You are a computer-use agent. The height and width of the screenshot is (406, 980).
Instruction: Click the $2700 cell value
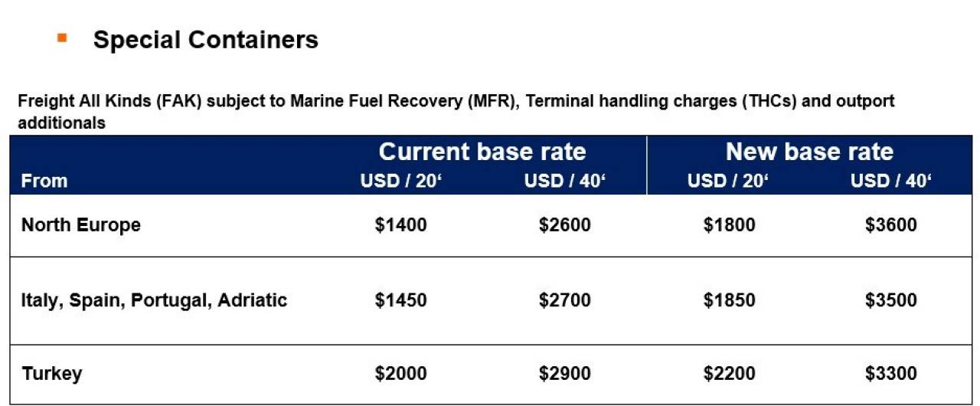(x=564, y=300)
